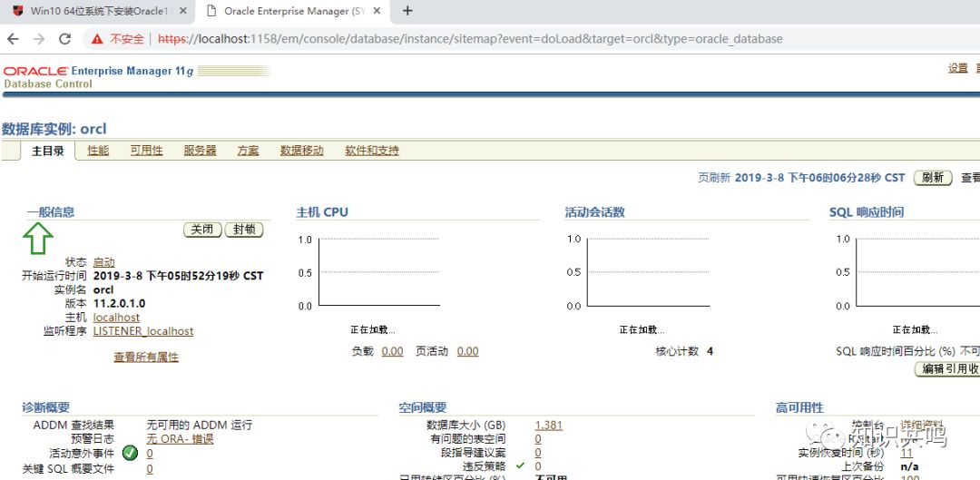
Task: Click 查看所有属性 link
Action: 146,358
